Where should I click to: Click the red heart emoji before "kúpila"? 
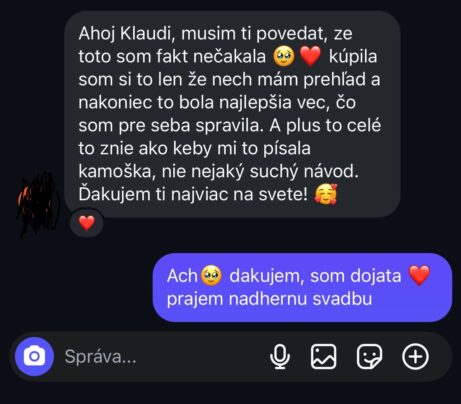pyautogui.click(x=310, y=56)
